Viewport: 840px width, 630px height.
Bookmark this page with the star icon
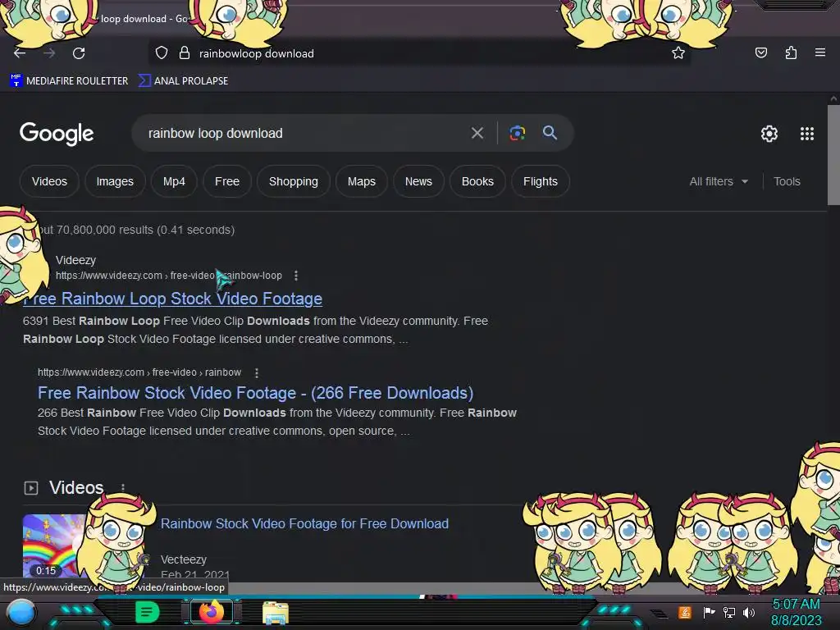tap(678, 53)
